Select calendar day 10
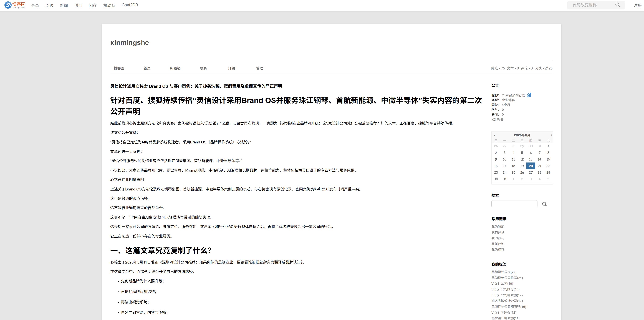 tap(504, 159)
